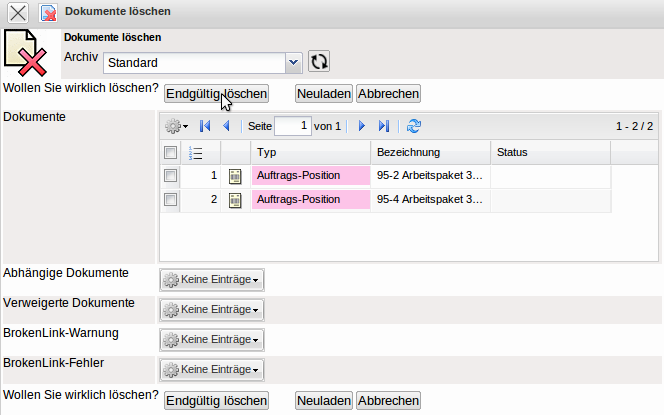
Task: Click the numbered-list column header icon
Action: [196, 153]
